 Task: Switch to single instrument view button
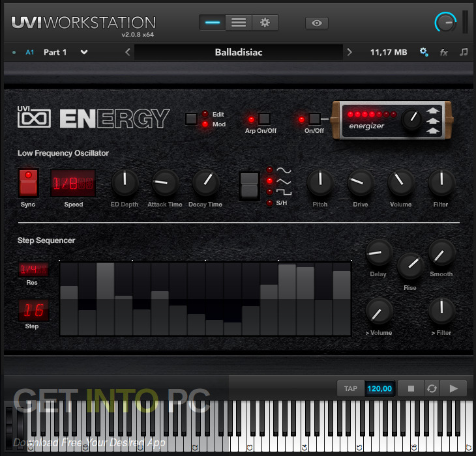point(212,23)
